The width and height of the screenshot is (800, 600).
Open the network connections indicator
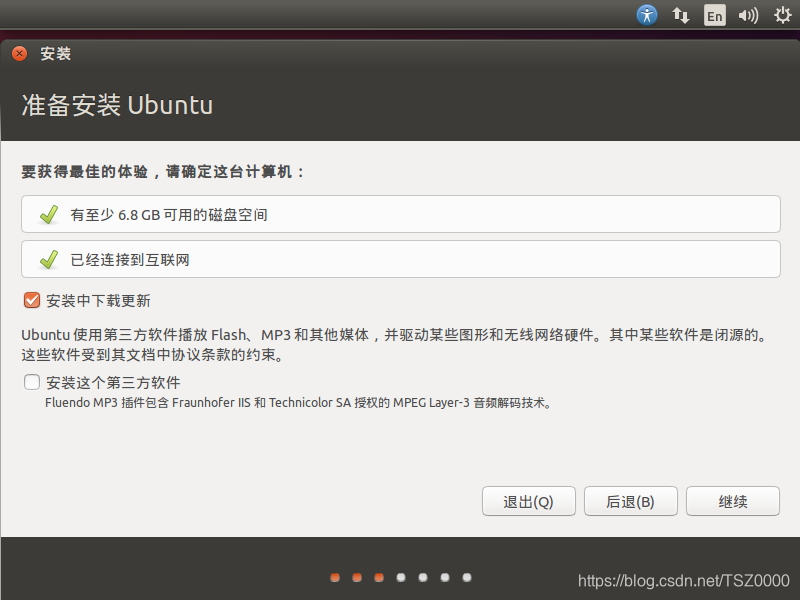(680, 15)
